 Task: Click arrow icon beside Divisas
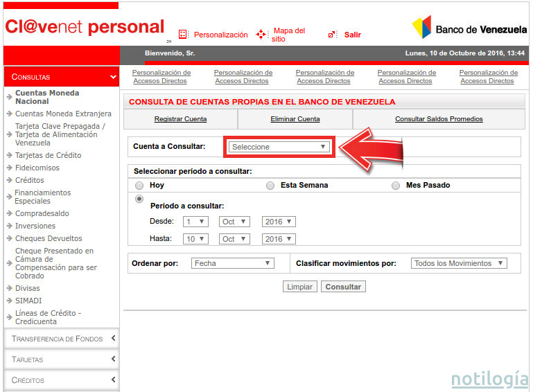pyautogui.click(x=10, y=288)
